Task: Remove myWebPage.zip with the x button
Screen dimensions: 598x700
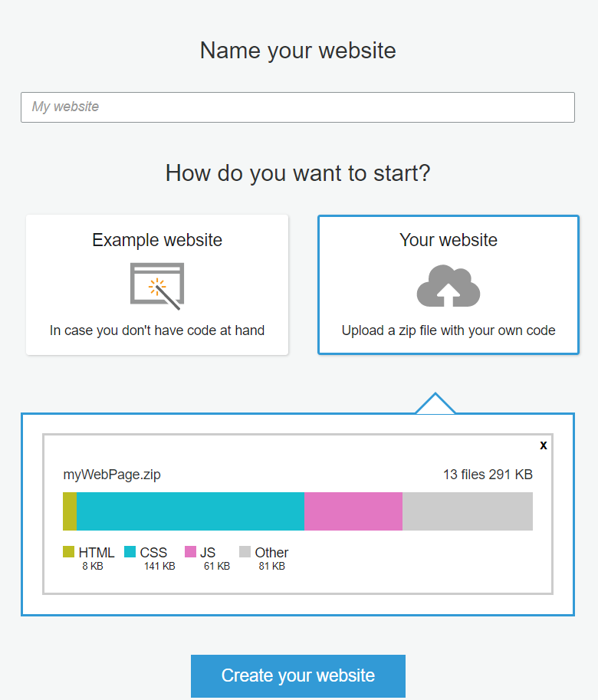Action: pyautogui.click(x=543, y=445)
